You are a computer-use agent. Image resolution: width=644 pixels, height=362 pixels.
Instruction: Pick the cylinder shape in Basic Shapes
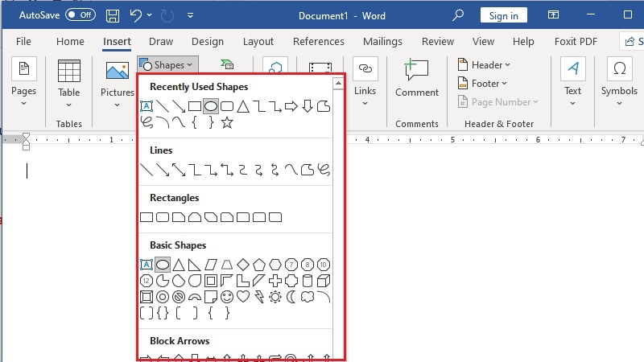[308, 281]
